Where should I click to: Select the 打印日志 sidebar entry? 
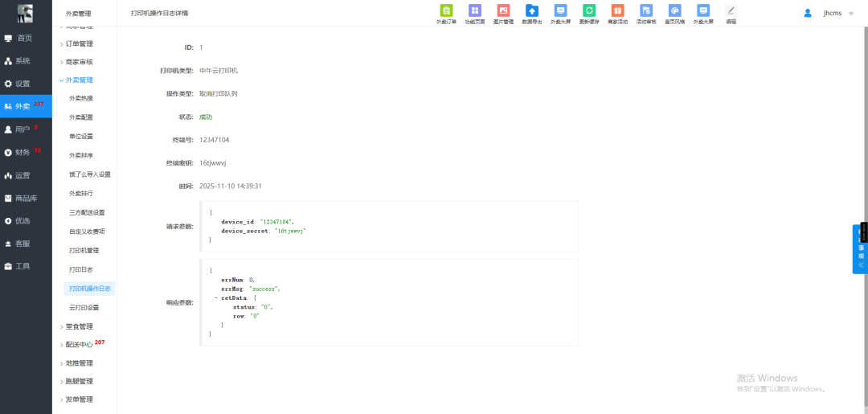pos(81,269)
